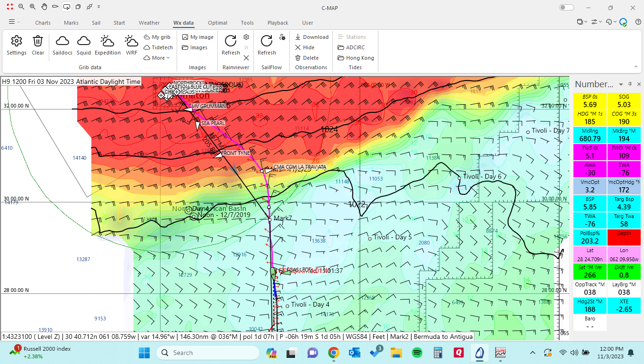Click the Expedition weather icon
644x364 pixels.
click(x=107, y=42)
